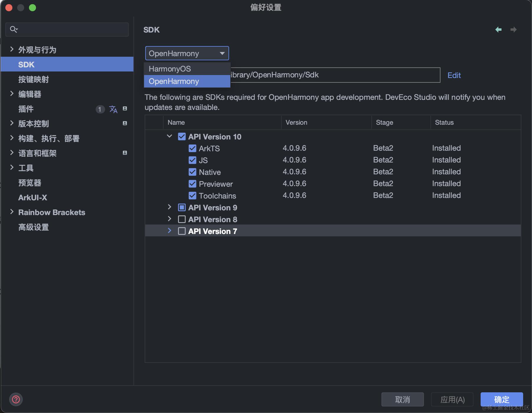Click the translate icon beside 插件

(x=113, y=109)
